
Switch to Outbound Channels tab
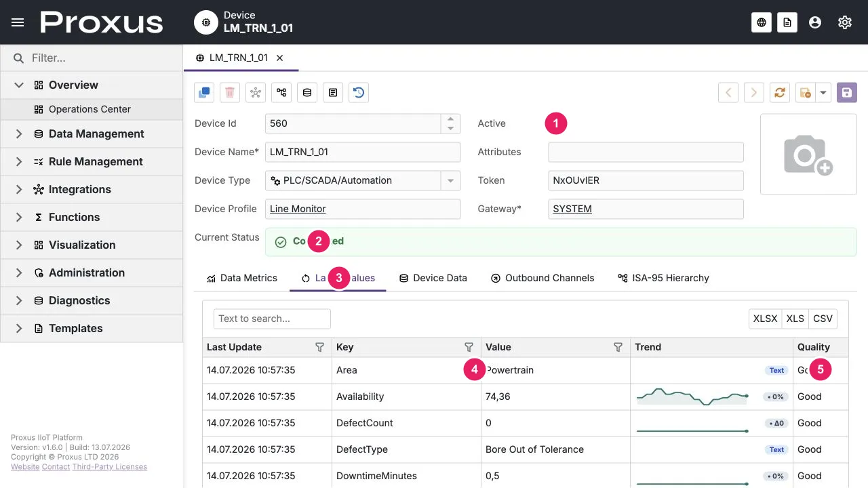point(542,278)
